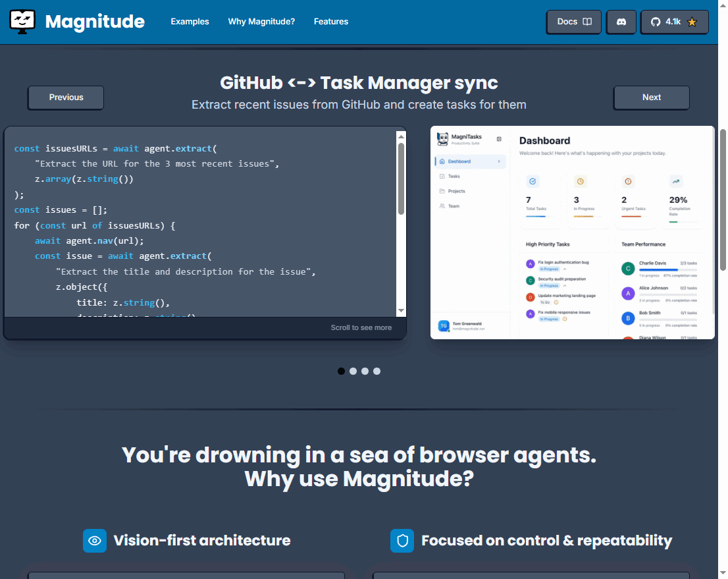Click the gold star icon

(692, 22)
